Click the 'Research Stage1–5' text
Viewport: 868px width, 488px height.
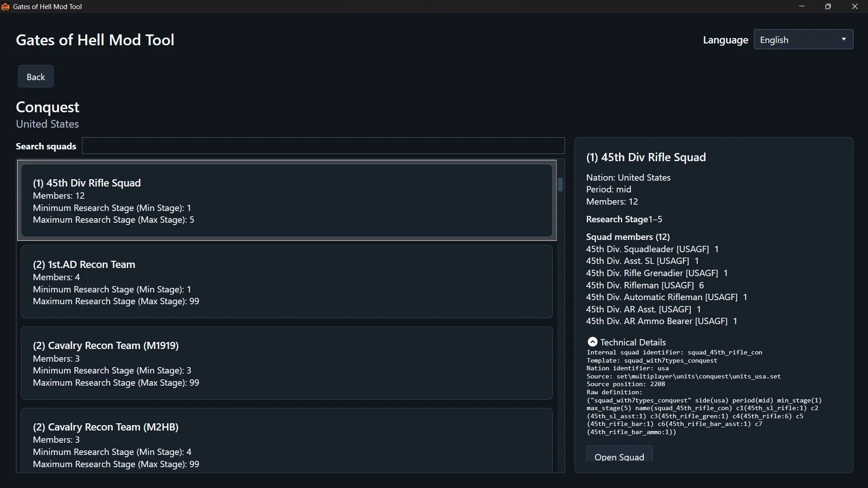(624, 220)
